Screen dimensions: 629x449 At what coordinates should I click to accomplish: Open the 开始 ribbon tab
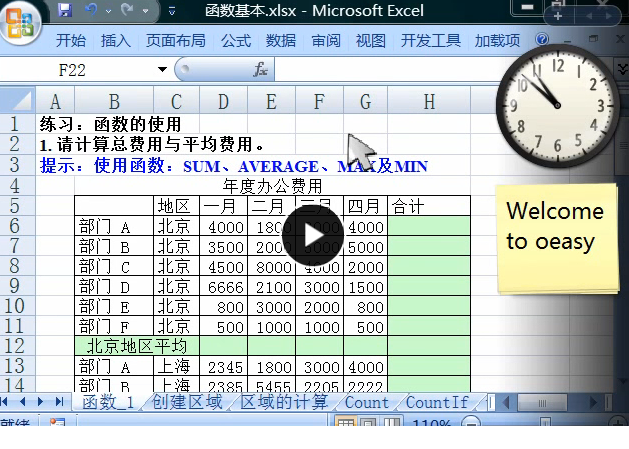coord(71,41)
